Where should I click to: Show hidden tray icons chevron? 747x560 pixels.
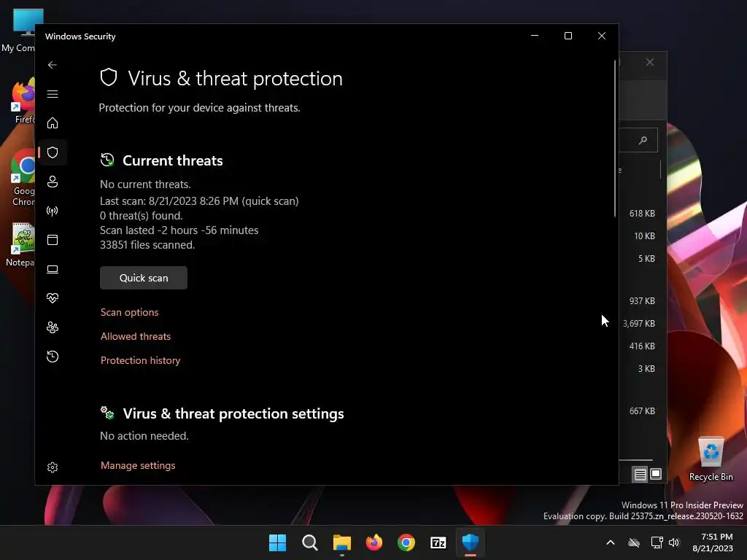click(611, 542)
